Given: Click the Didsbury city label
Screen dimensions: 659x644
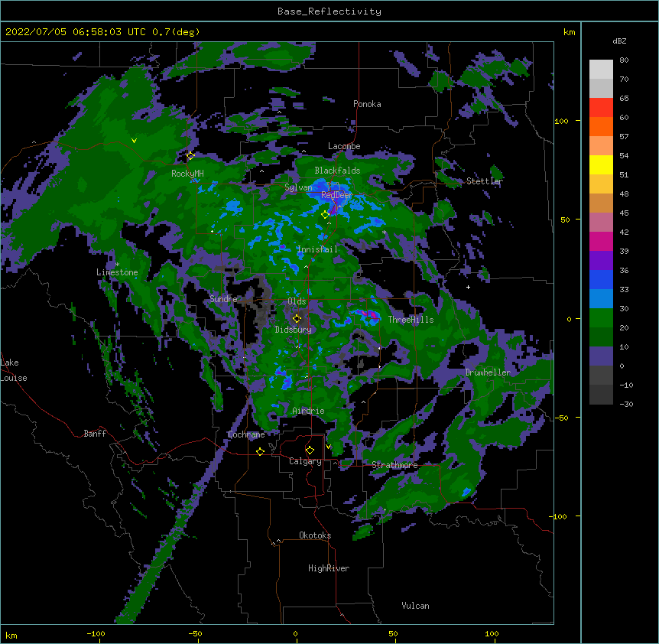Looking at the screenshot, I should [x=293, y=330].
